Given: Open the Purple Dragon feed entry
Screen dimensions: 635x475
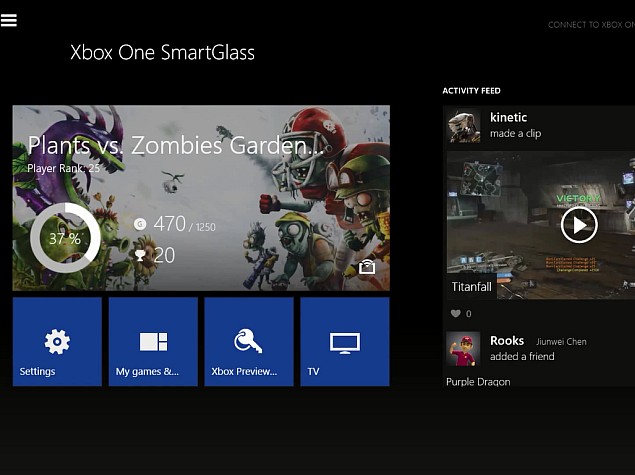Looking at the screenshot, I should click(x=478, y=382).
